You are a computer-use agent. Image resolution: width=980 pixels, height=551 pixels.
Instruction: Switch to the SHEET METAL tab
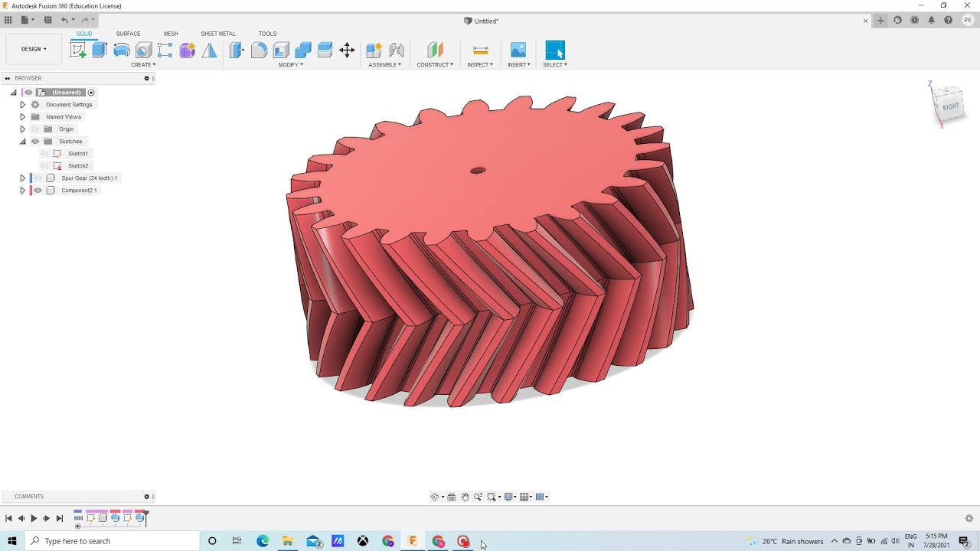point(218,34)
